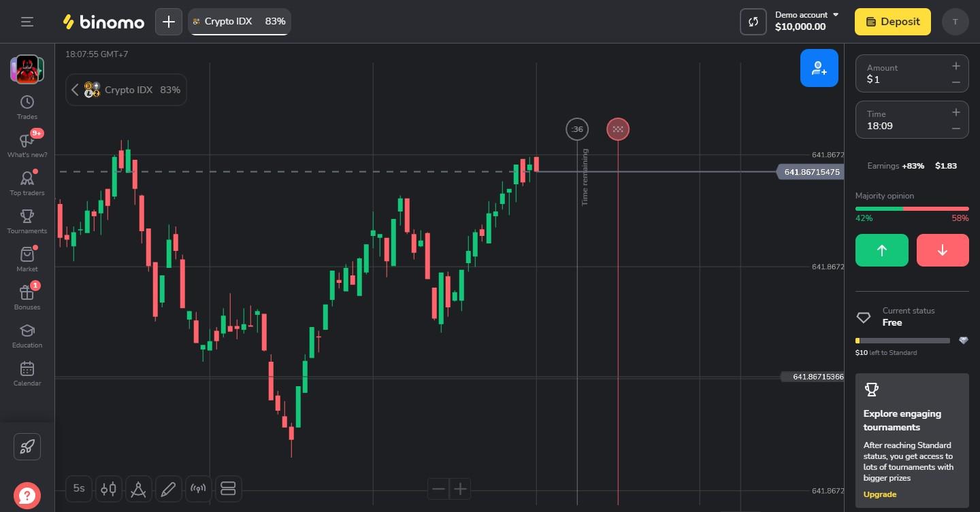Increase the trade Amount with plus
This screenshot has height=512, width=980.
tap(955, 66)
